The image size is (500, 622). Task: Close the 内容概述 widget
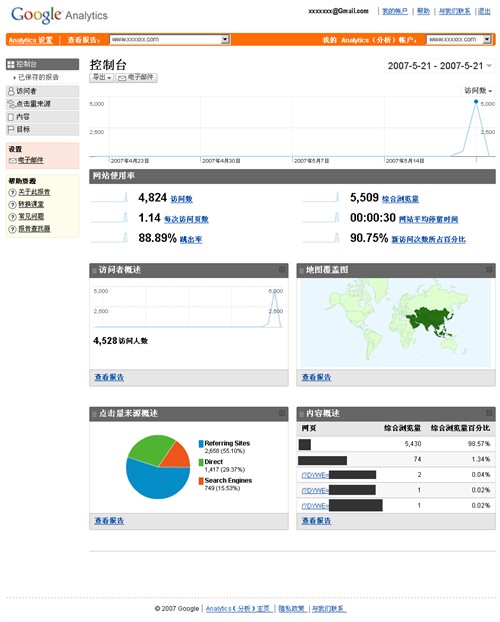489,413
